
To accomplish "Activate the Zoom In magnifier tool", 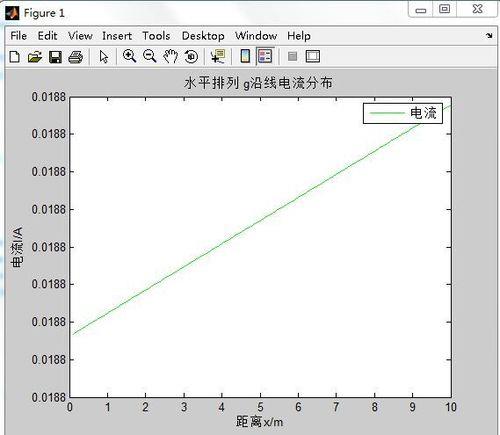I will 129,56.
